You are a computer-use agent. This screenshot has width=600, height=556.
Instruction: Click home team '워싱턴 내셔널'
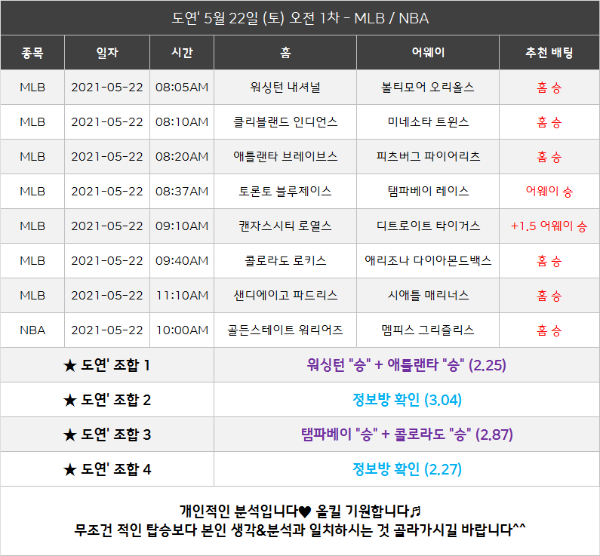(x=285, y=87)
